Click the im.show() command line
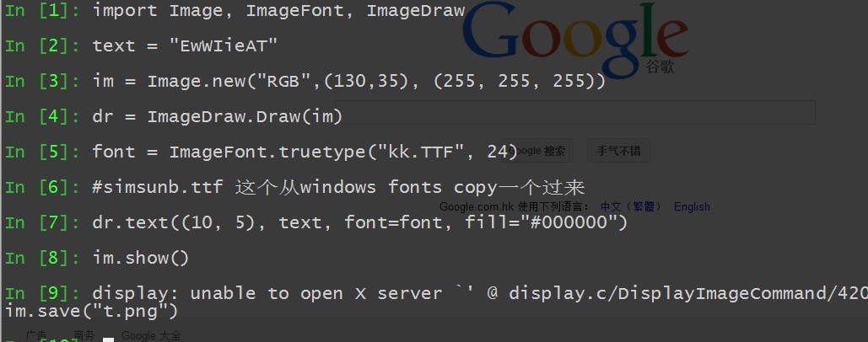The height and width of the screenshot is (342, 868). (141, 258)
